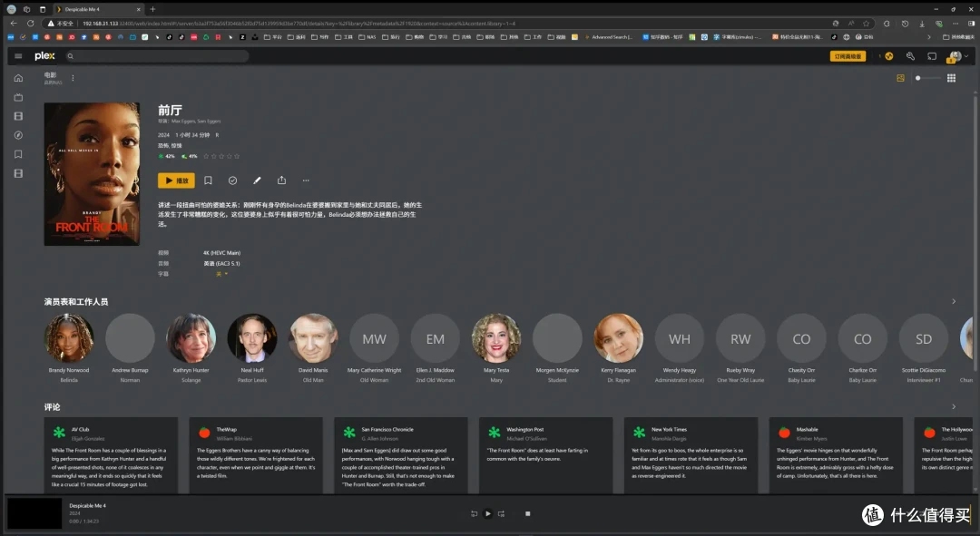This screenshot has width=980, height=536.
Task: Click The Front Room poster thumbnail
Action: point(92,174)
